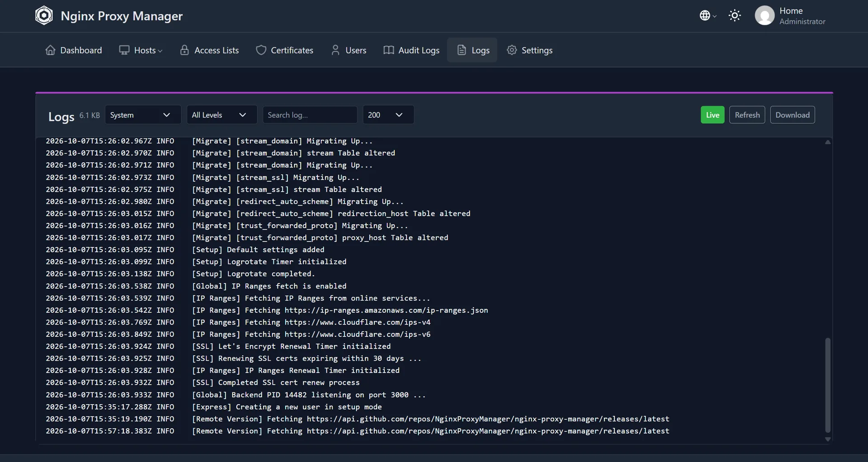The width and height of the screenshot is (868, 462).
Task: Click the 6.1 KB log size label
Action: point(90,115)
